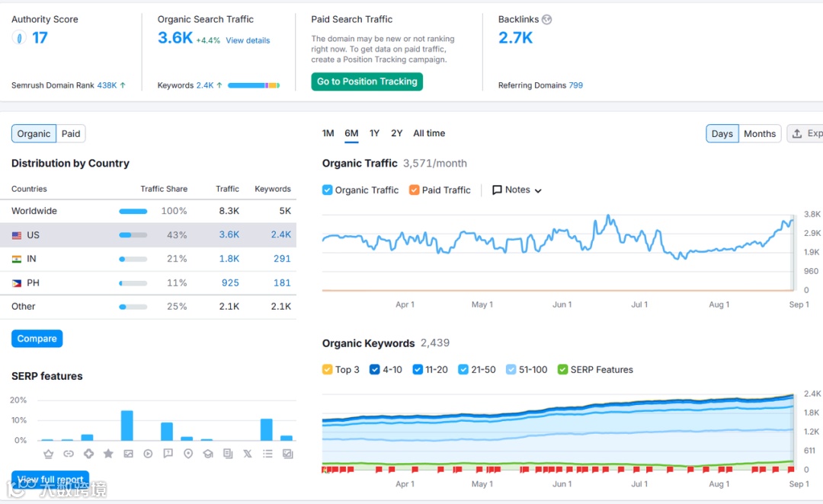The height and width of the screenshot is (504, 823).
Task: Click the question bubble People Also Ask icon
Action: (168, 454)
